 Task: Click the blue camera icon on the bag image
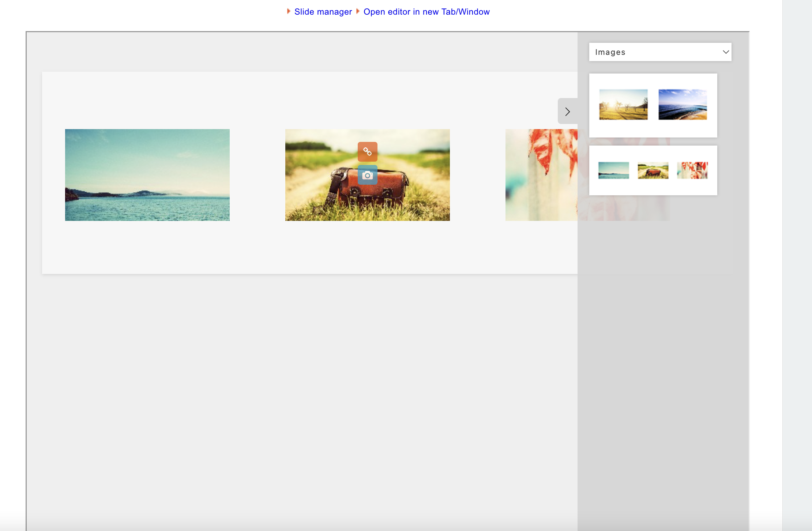point(367,175)
